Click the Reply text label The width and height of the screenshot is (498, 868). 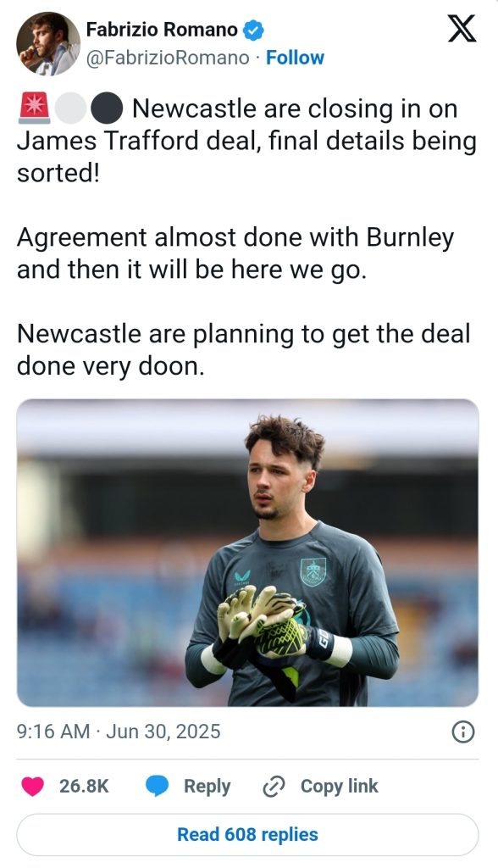[x=207, y=786]
